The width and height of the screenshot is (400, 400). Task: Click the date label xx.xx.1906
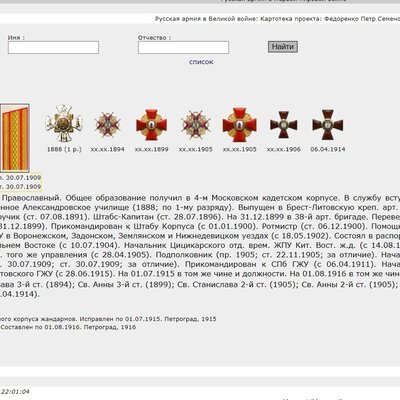point(284,149)
